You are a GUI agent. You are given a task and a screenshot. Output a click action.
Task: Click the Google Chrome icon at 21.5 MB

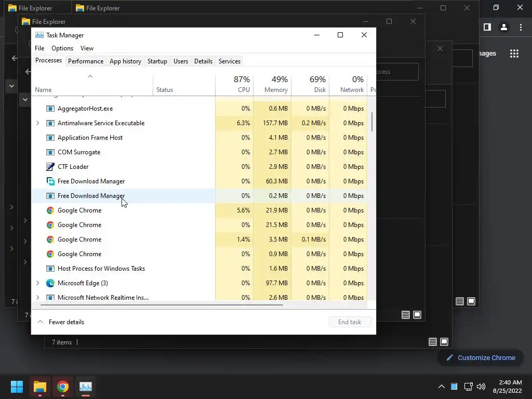click(50, 225)
